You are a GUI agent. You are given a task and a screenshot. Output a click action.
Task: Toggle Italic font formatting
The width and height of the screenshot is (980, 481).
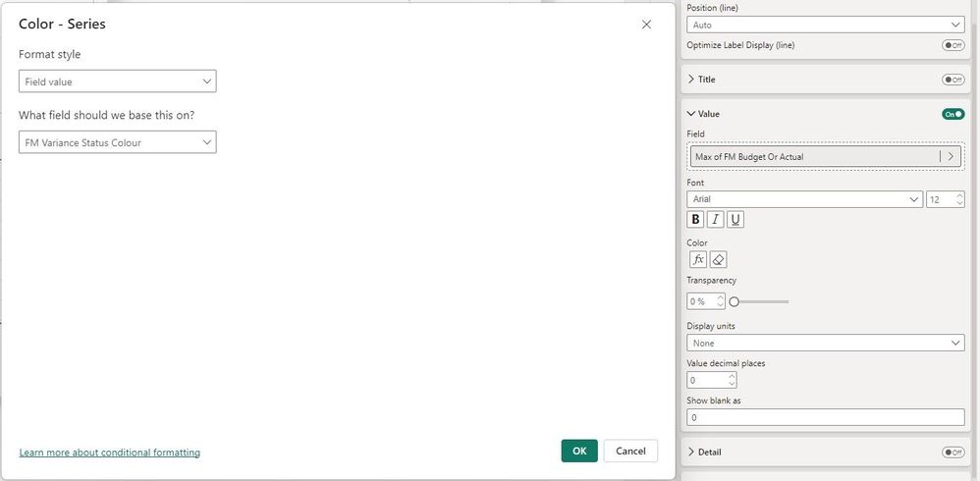pyautogui.click(x=716, y=220)
